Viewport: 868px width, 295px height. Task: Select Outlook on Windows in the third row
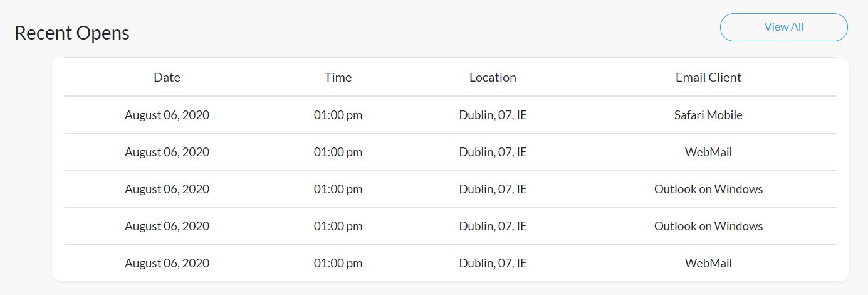(708, 189)
